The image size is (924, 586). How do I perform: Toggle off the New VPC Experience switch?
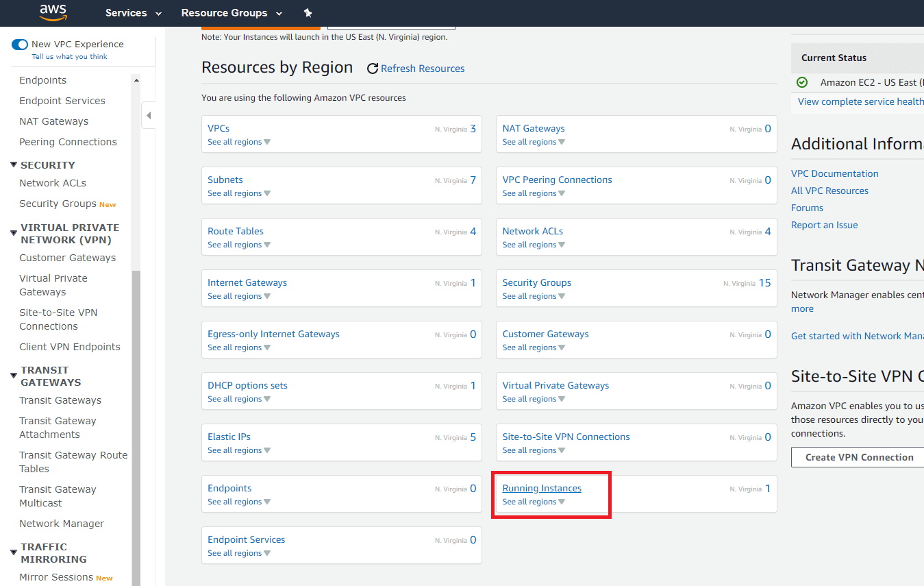[20, 43]
